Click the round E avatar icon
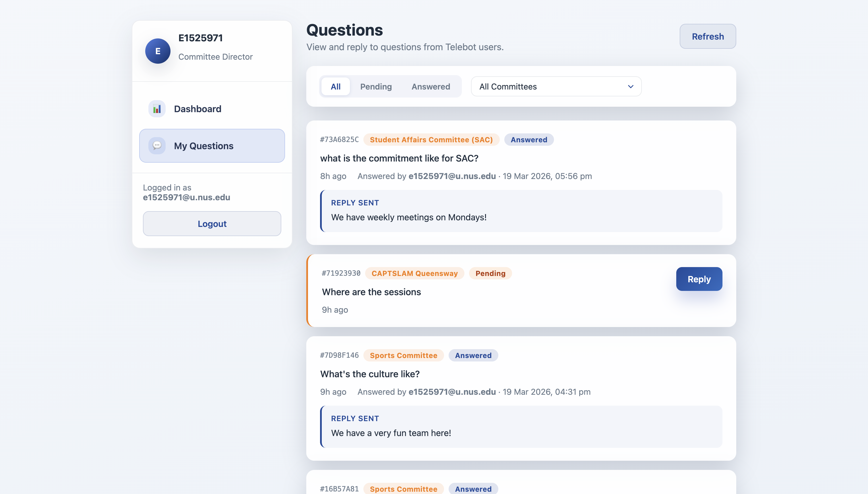This screenshot has height=494, width=868. point(158,51)
